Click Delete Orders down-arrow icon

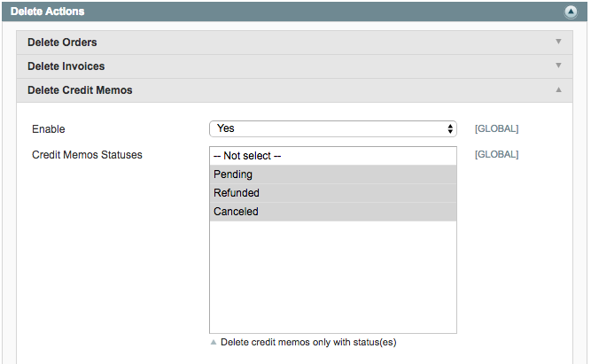(x=558, y=42)
